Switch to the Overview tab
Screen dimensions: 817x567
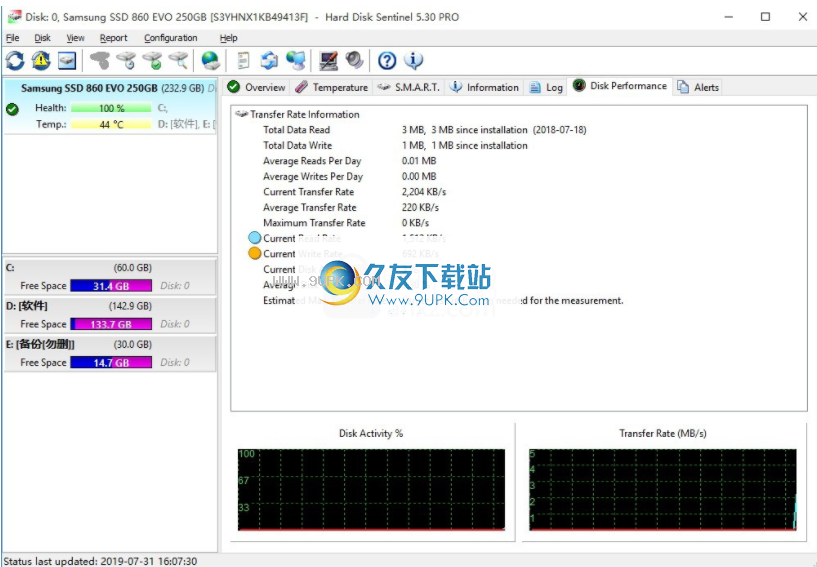click(x=257, y=87)
